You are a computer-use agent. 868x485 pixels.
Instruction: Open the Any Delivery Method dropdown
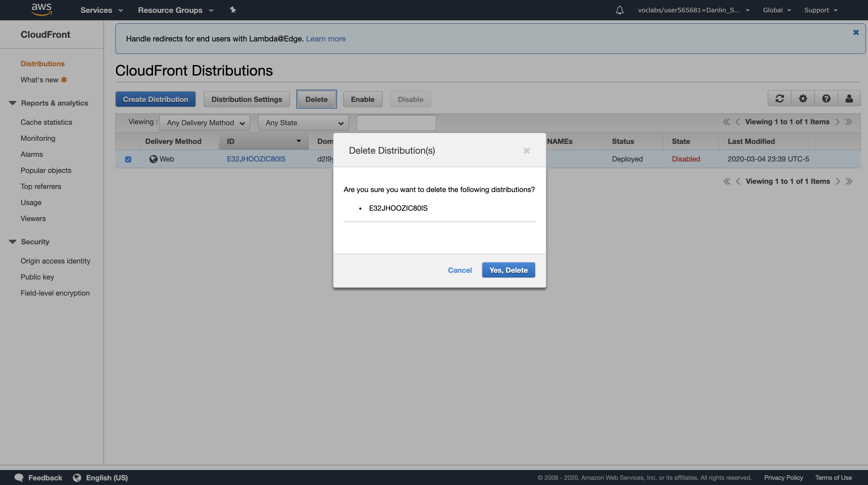click(204, 123)
